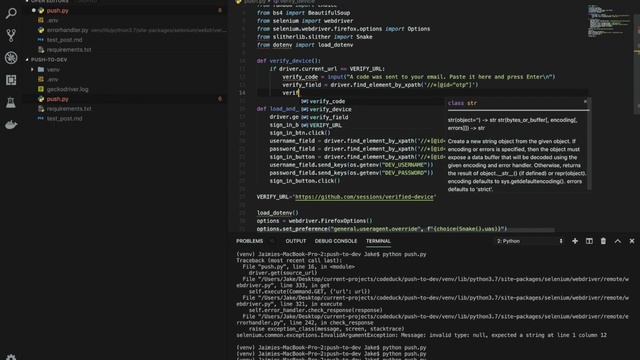Close the class str documentation popup

pos(585,101)
